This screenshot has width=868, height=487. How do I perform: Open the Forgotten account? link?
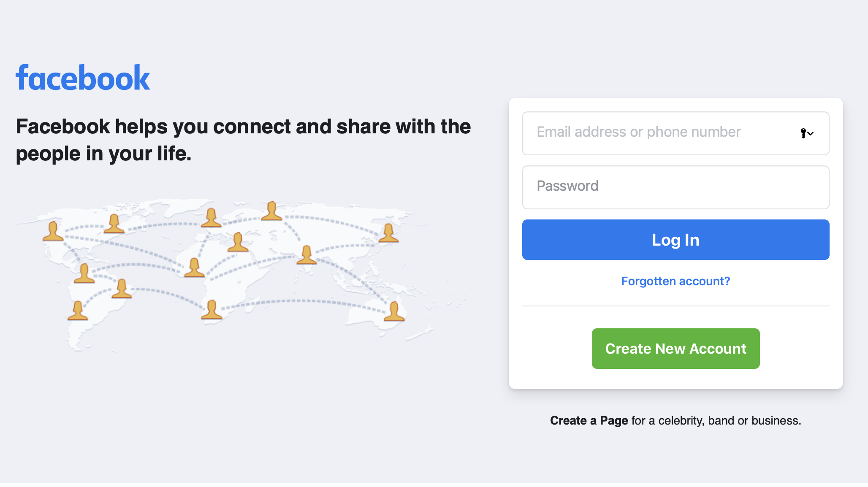click(675, 281)
